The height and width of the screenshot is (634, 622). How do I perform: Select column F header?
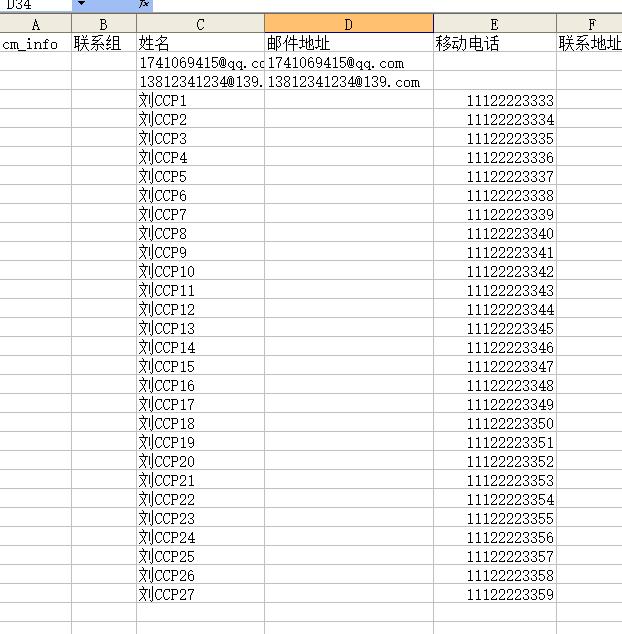tap(590, 24)
